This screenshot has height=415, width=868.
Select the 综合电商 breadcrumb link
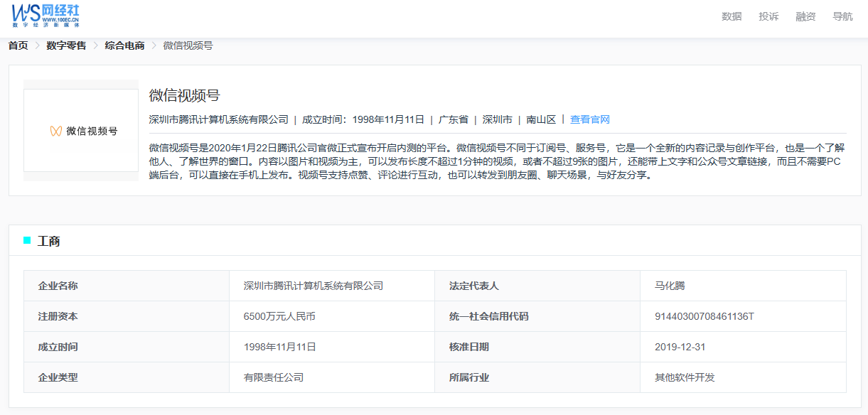pos(124,45)
